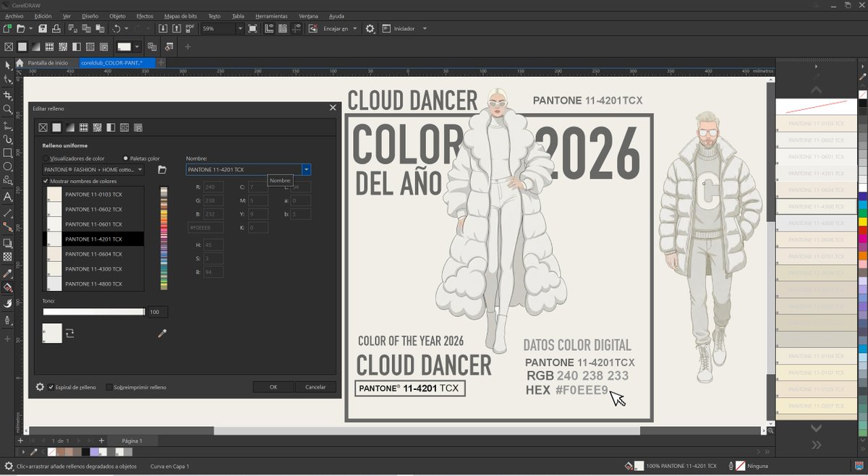The image size is (868, 476).
Task: Open the Encajar en dropdown
Action: [x=354, y=28]
